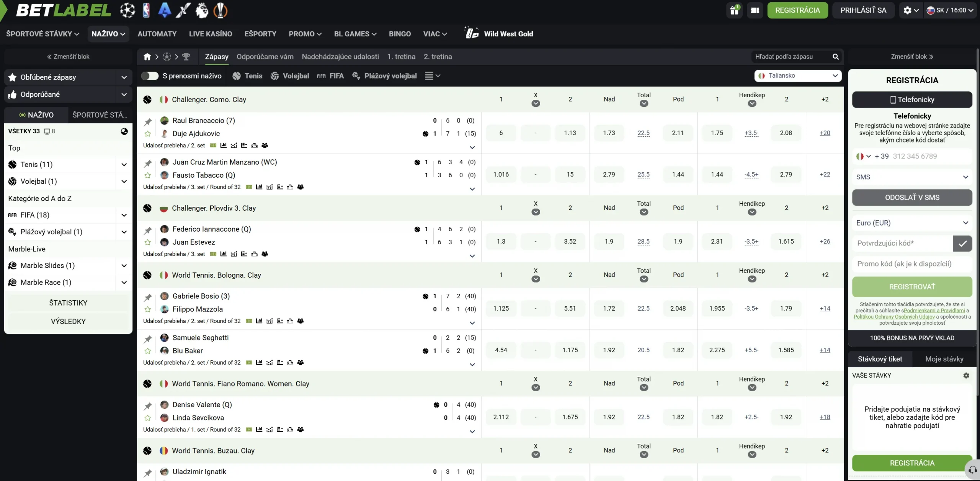This screenshot has height=481, width=980.
Task: Open statistics chart icon for Gabriele Bosio match
Action: 259,321
